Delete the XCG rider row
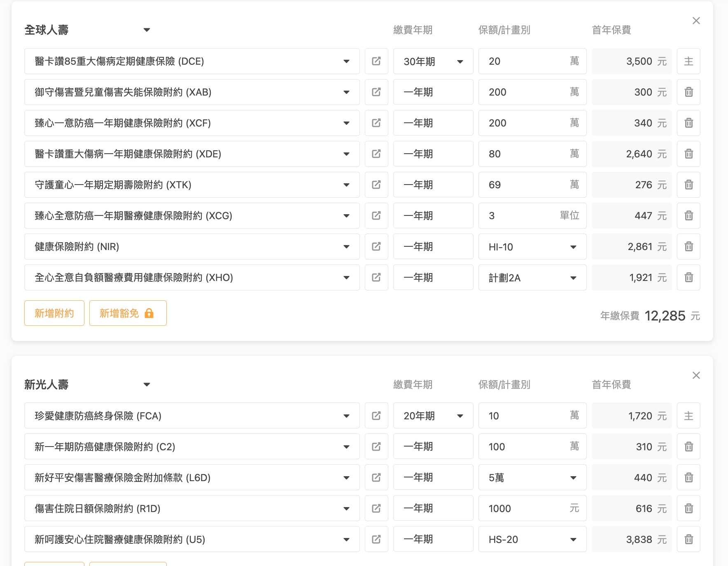The width and height of the screenshot is (728, 566). (x=689, y=216)
